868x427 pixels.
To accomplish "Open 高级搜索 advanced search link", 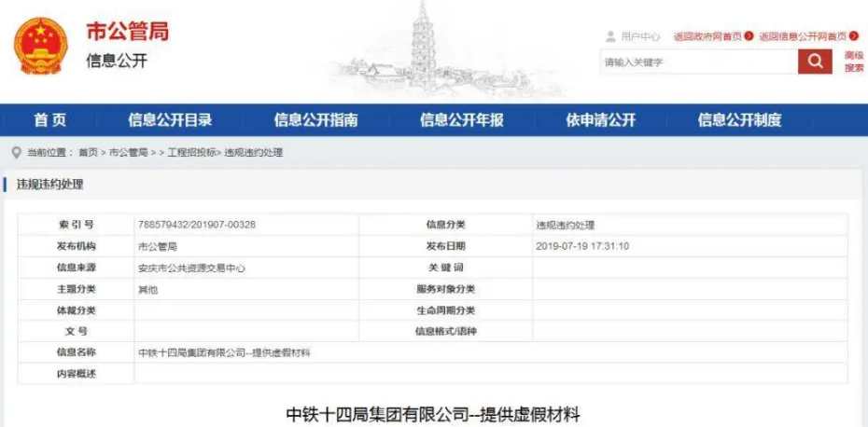I will (x=854, y=62).
